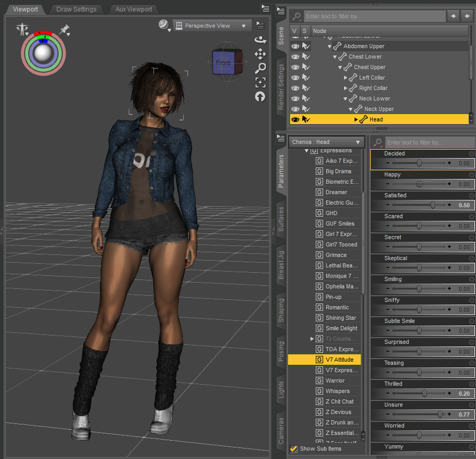Screen dimensions: 476x459
Task: Click the Satisfied property settings gear
Action: [471, 196]
